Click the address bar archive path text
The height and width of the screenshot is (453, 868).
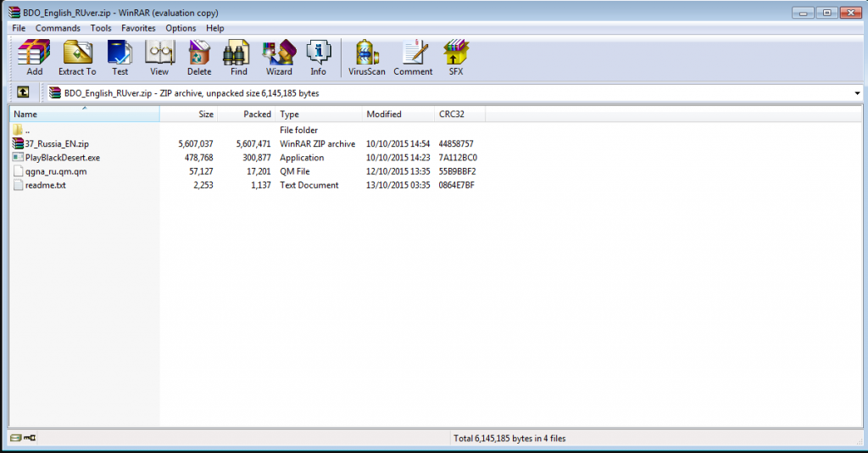(192, 93)
